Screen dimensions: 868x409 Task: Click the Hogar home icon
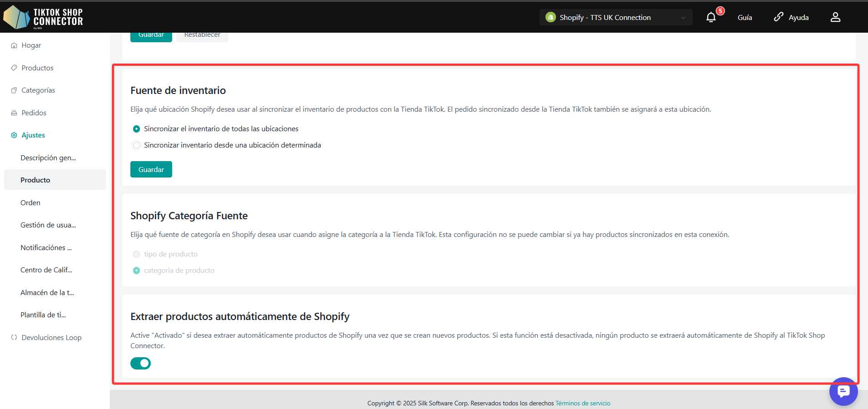pos(14,45)
